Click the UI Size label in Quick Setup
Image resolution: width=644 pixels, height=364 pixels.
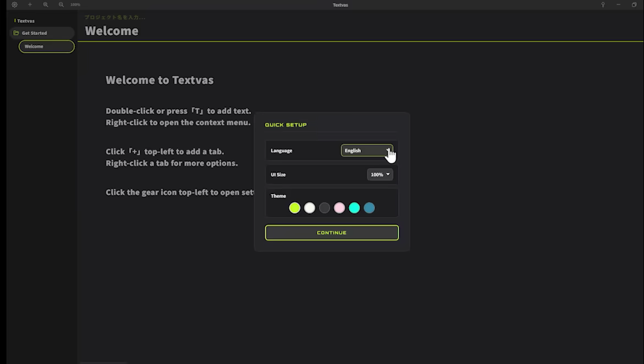(278, 174)
